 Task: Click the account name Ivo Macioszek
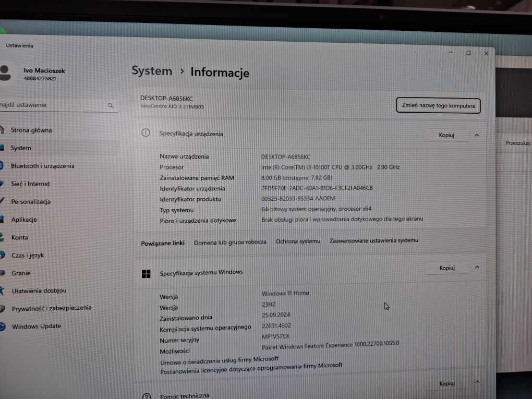click(44, 70)
